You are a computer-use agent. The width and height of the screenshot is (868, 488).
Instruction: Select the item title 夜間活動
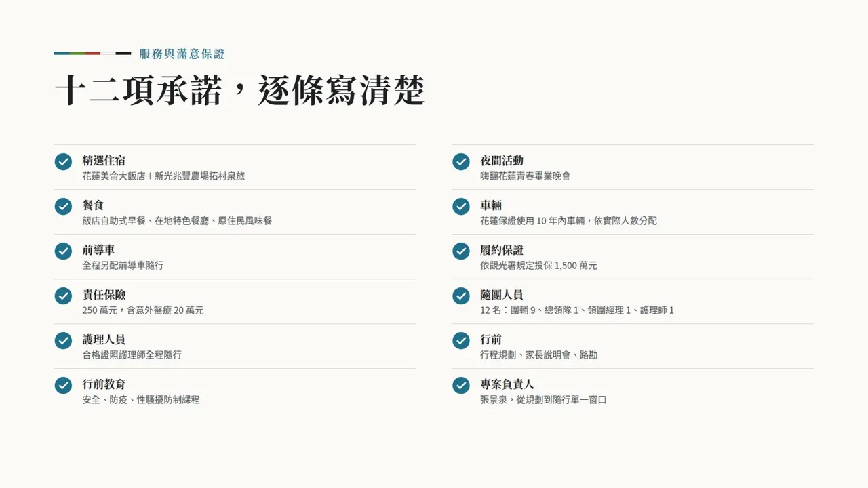(502, 161)
